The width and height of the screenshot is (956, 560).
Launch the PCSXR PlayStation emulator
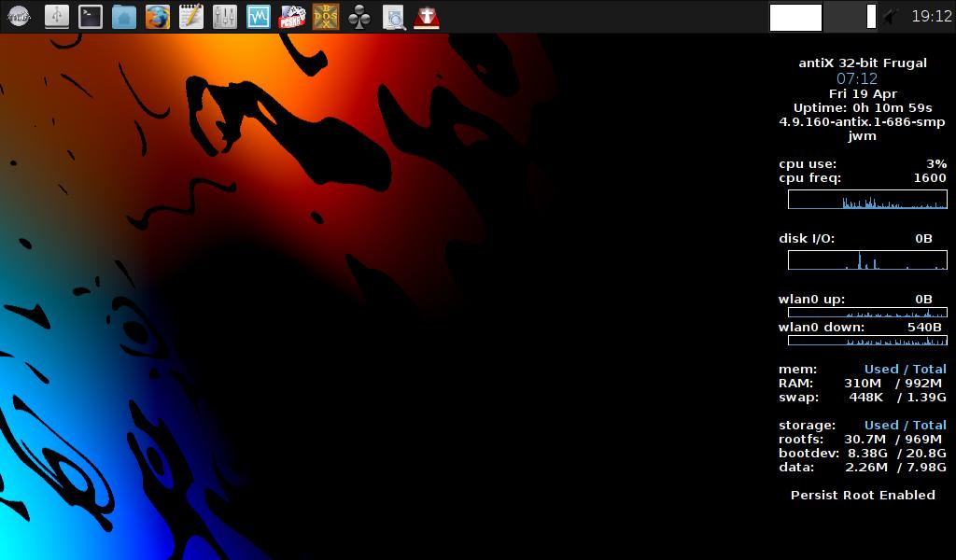[x=291, y=17]
